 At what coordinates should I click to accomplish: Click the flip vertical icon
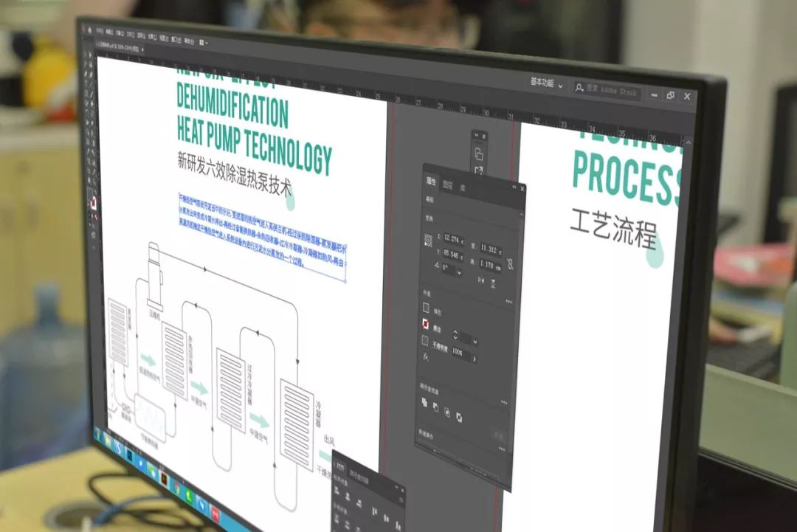pyautogui.click(x=493, y=283)
